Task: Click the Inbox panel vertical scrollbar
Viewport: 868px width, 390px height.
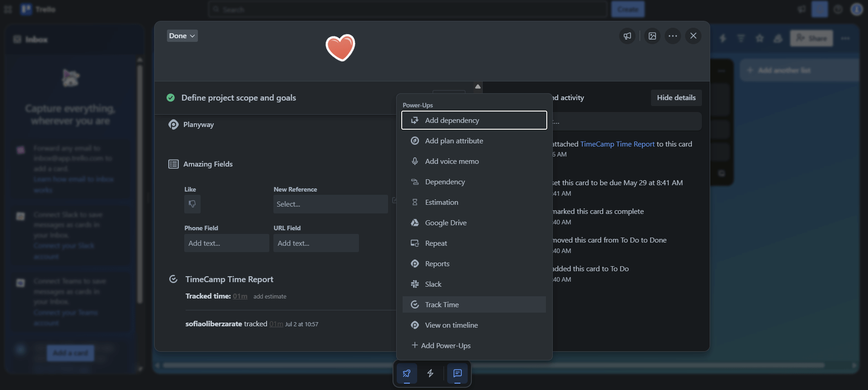Action: (140, 184)
